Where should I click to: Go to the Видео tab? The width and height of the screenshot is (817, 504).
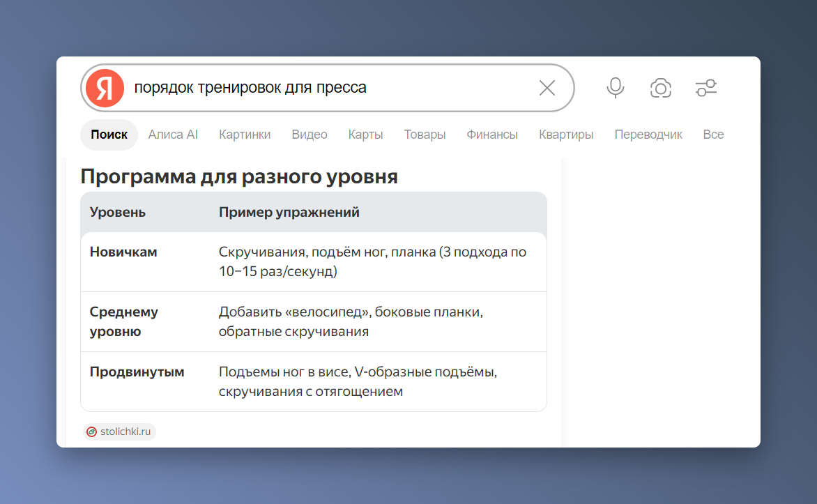coord(310,135)
